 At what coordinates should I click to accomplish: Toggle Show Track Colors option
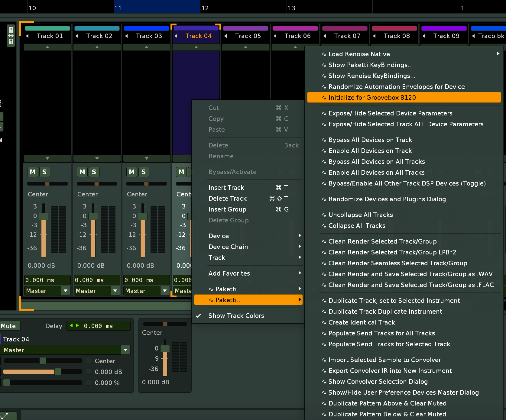[236, 316]
